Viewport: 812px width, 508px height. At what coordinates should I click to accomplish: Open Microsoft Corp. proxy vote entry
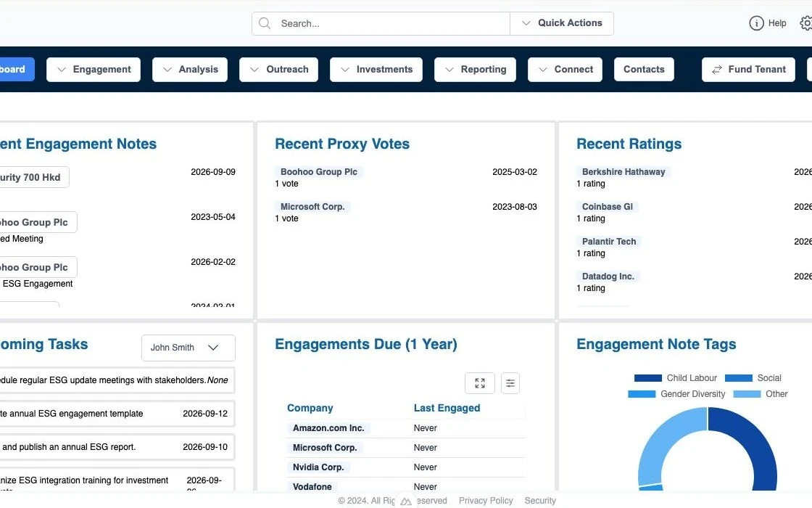[x=312, y=207]
